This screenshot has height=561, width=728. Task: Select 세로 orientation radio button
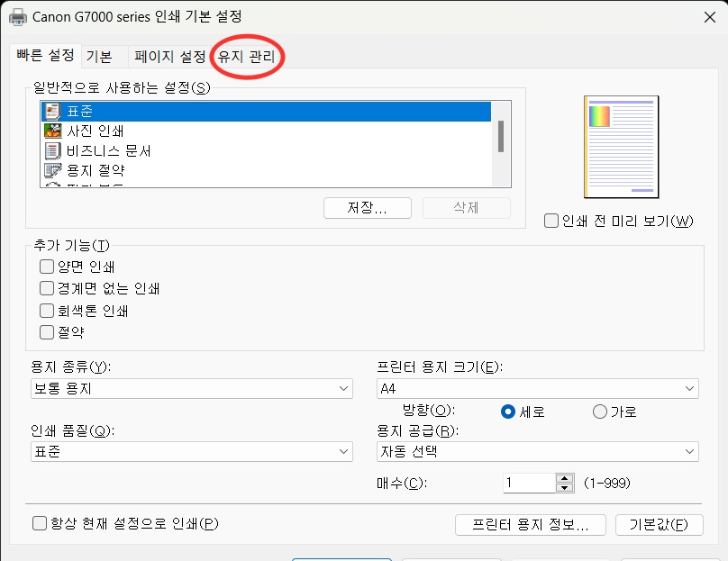tap(508, 412)
